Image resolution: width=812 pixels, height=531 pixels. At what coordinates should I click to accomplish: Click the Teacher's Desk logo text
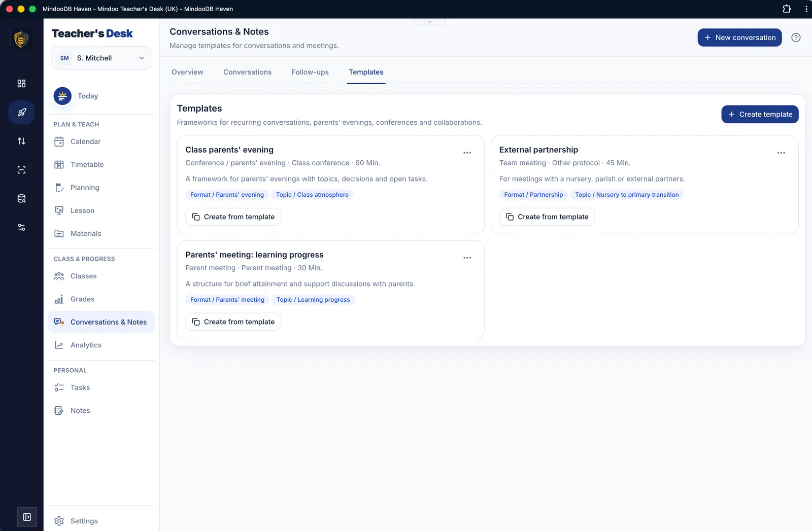pos(92,33)
